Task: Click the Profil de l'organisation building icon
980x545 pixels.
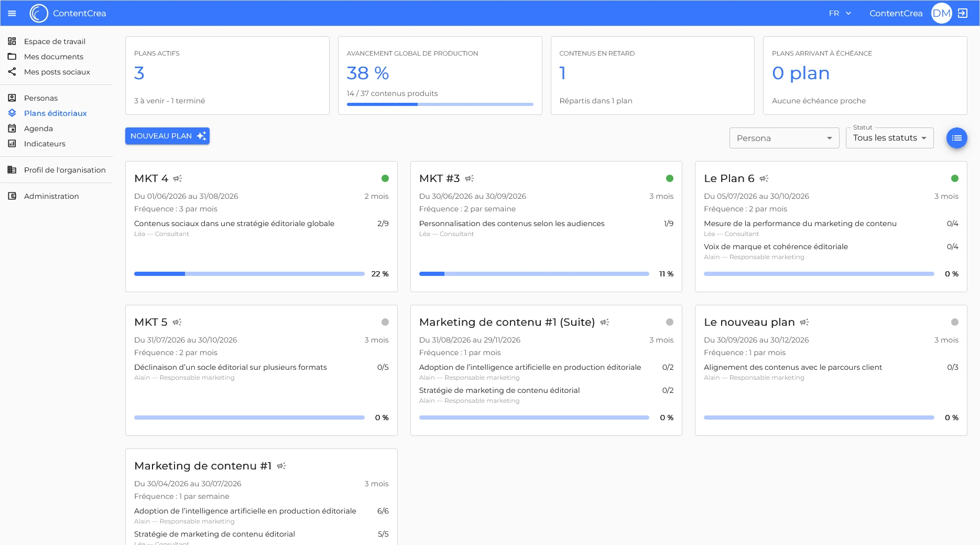Action: 12,169
